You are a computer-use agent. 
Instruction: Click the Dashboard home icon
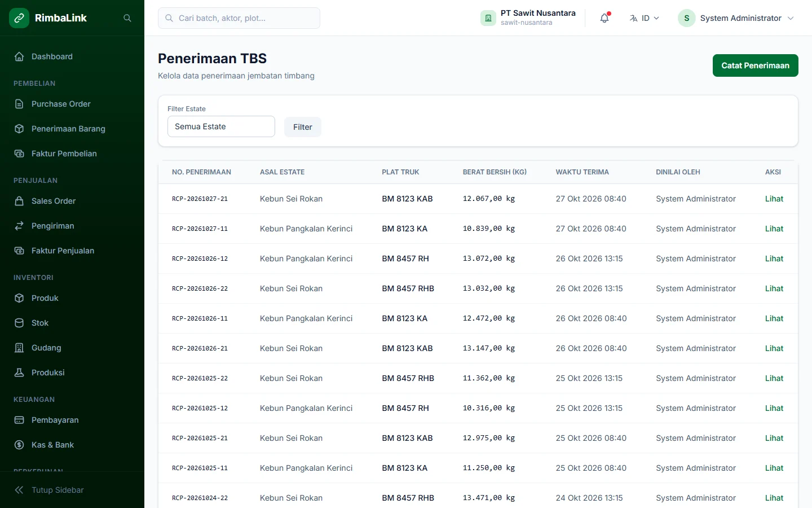tap(19, 56)
